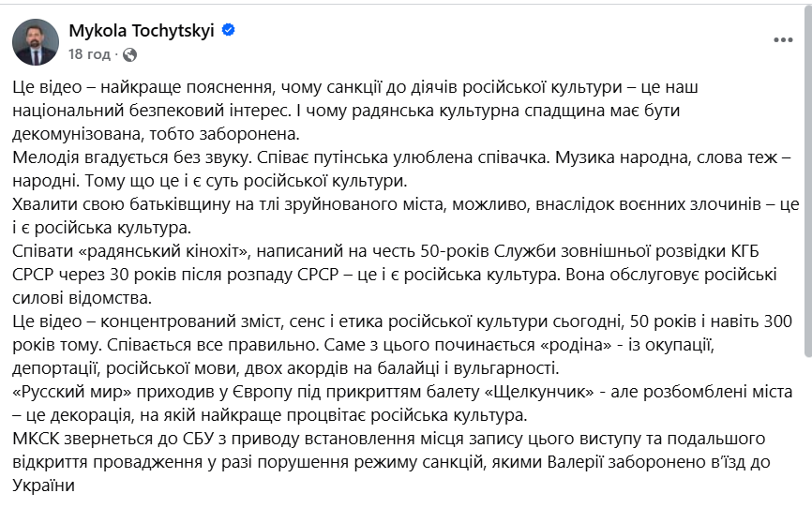Viewport: 812px width, 508px height.
Task: Click the final word "України" in the post
Action: (43, 484)
